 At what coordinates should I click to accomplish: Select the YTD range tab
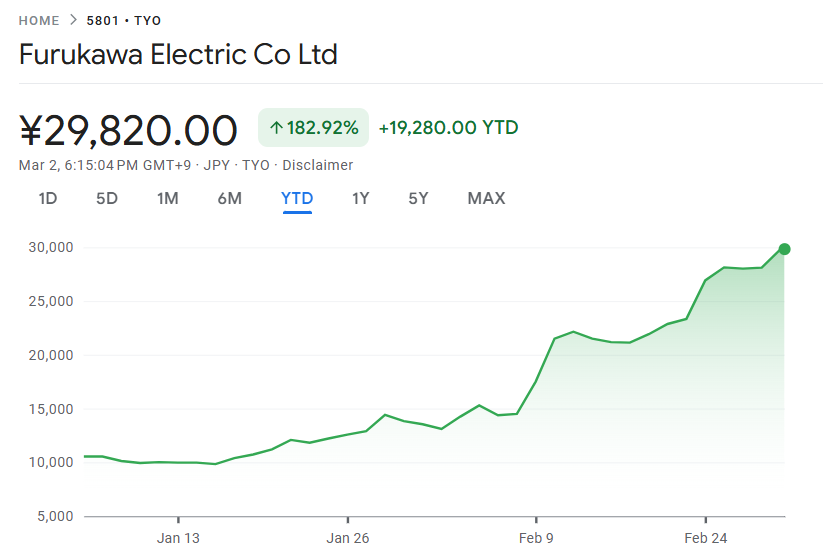click(x=297, y=198)
